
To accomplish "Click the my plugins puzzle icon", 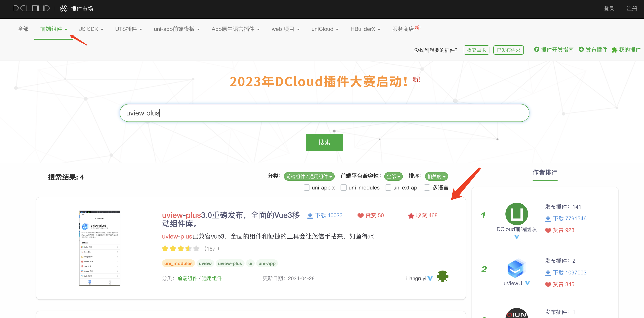I will coord(614,50).
